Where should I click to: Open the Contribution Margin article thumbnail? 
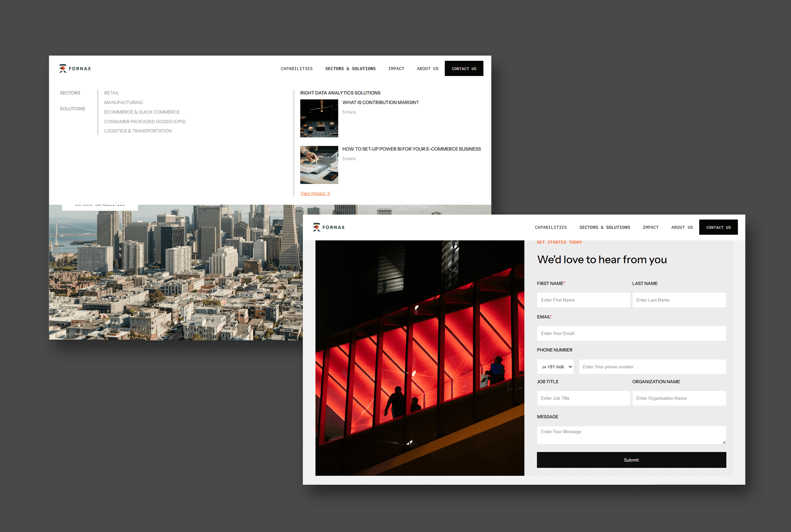coord(319,118)
